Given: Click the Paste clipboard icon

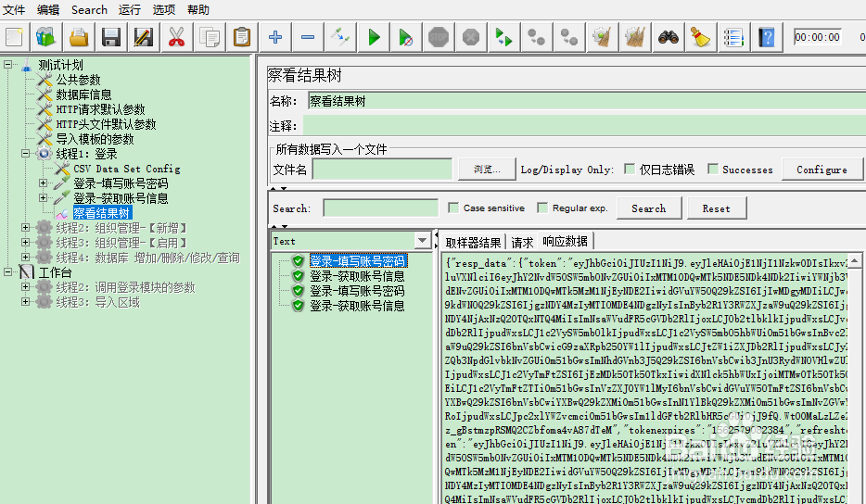Looking at the screenshot, I should pyautogui.click(x=242, y=38).
